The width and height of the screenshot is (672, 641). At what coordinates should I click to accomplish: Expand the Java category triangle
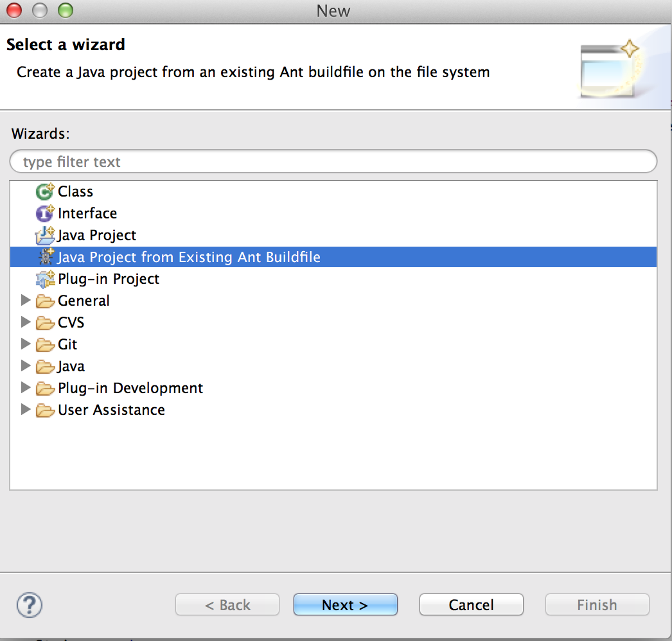tap(26, 366)
